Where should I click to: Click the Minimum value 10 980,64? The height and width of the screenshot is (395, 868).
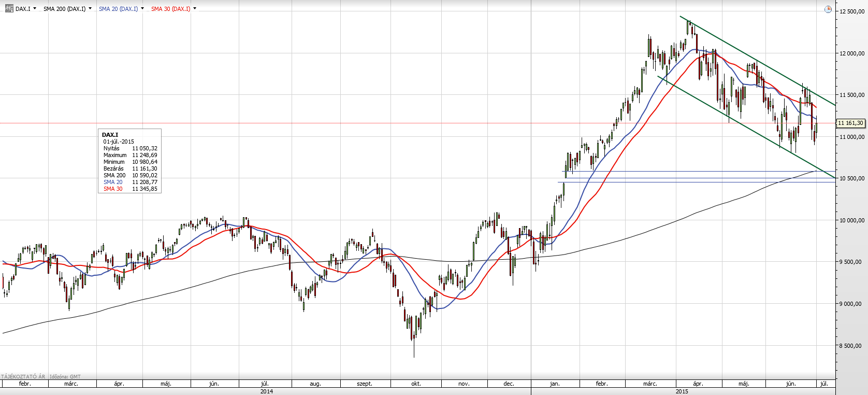144,162
